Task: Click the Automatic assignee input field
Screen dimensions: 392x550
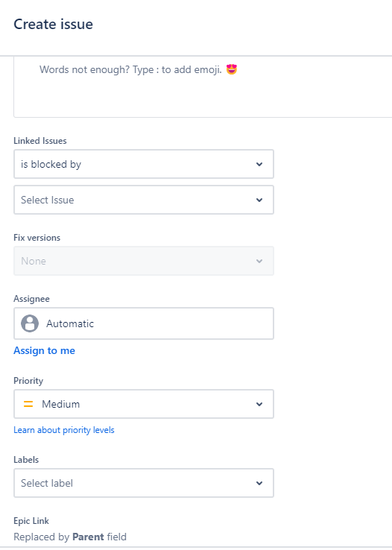Action: pyautogui.click(x=144, y=323)
